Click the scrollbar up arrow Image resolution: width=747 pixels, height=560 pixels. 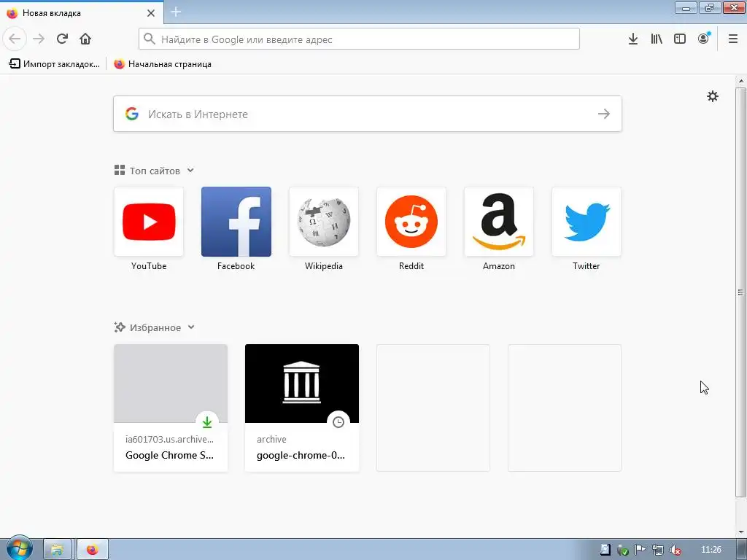[741, 81]
